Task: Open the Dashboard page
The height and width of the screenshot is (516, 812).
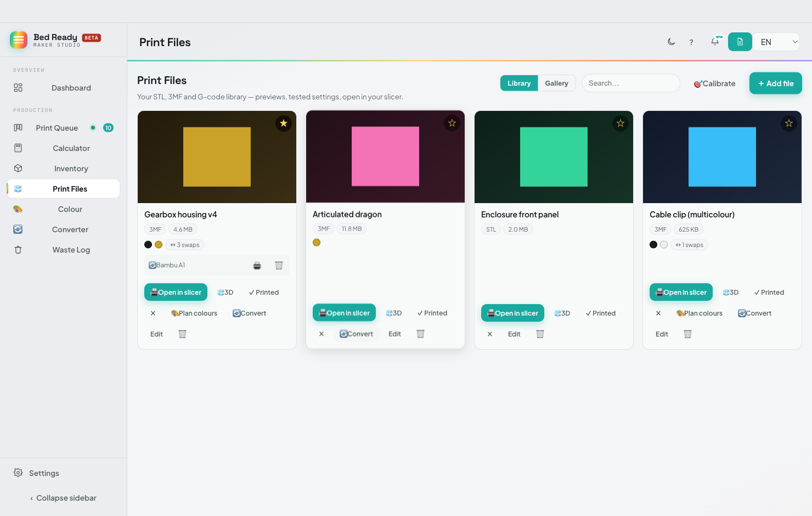Action: point(64,88)
